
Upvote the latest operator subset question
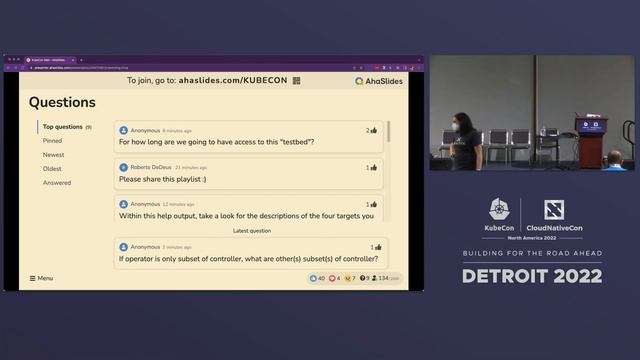coord(378,247)
